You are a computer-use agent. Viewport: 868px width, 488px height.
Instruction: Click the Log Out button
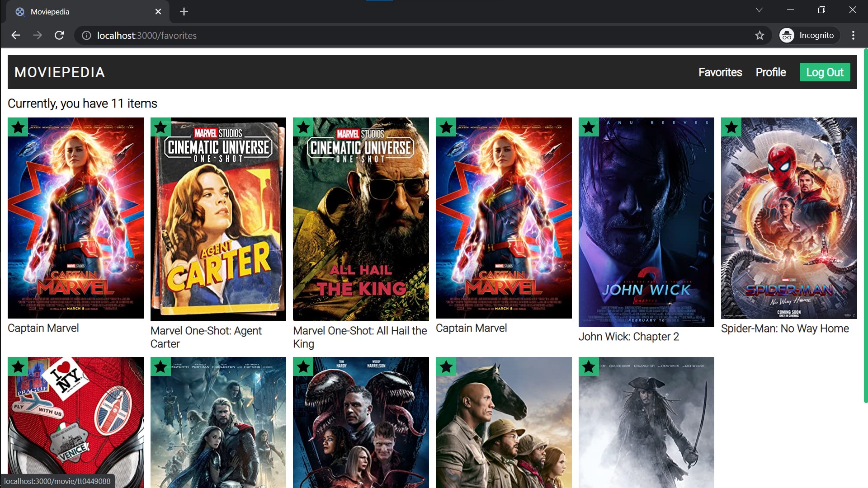click(824, 72)
